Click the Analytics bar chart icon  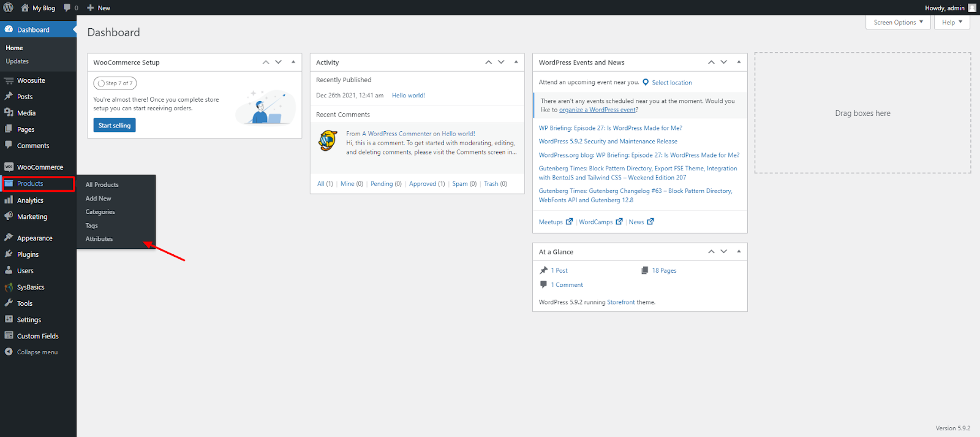click(9, 200)
